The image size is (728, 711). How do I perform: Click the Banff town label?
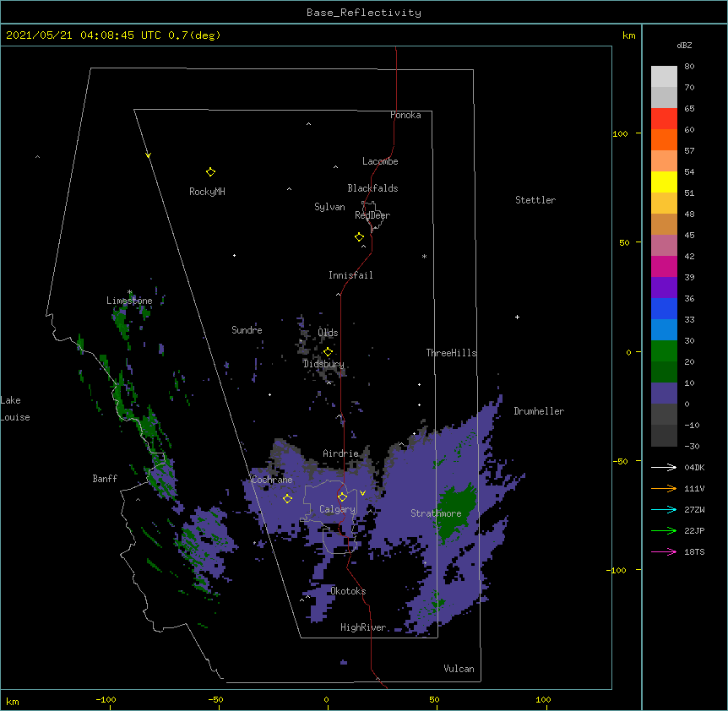coord(105,479)
